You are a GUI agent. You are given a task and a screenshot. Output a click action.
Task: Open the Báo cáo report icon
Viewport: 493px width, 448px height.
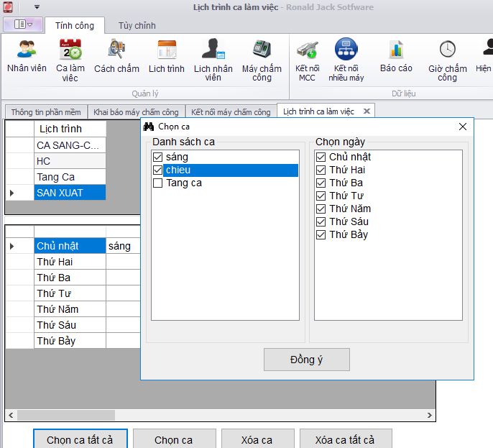pyautogui.click(x=396, y=50)
